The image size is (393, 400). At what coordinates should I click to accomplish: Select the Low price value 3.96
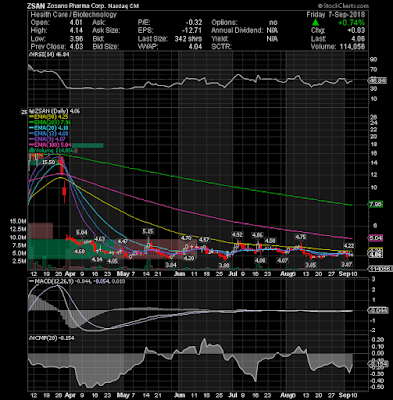(76, 39)
